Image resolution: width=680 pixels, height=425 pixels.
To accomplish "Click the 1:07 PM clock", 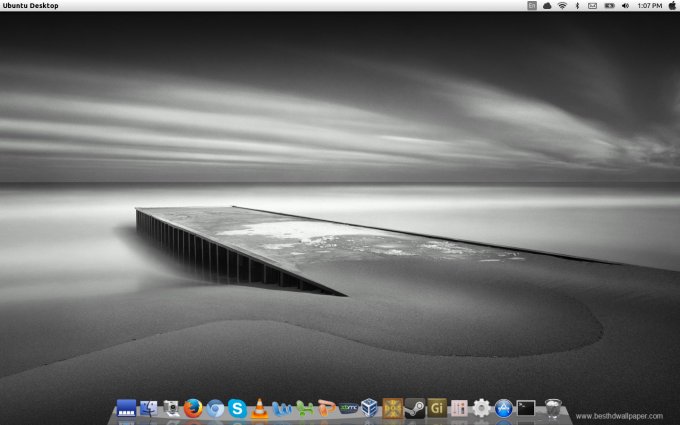I will pos(650,6).
